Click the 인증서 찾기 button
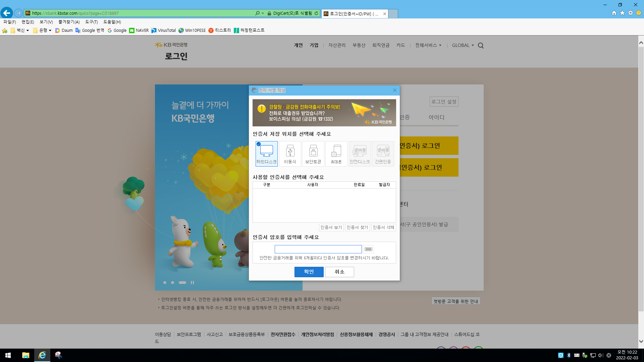 (x=357, y=227)
